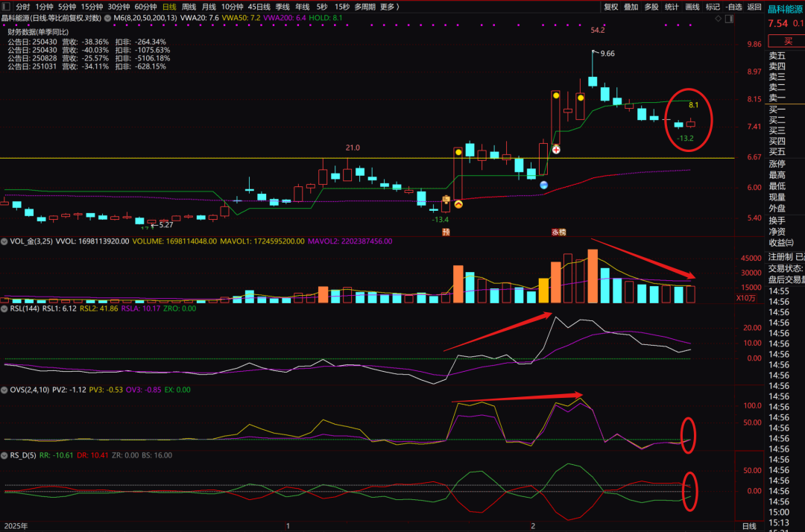This screenshot has width=805, height=532.
Task: Click the 9.66 high price label
Action: (x=607, y=54)
